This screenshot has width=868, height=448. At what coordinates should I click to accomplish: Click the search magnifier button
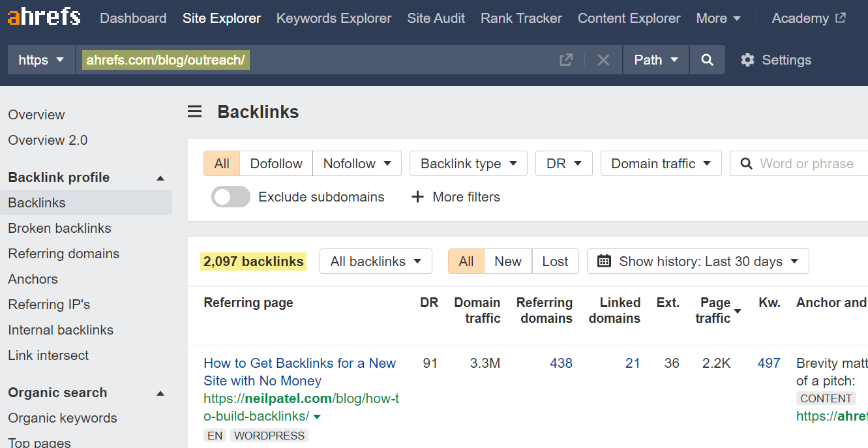click(707, 60)
